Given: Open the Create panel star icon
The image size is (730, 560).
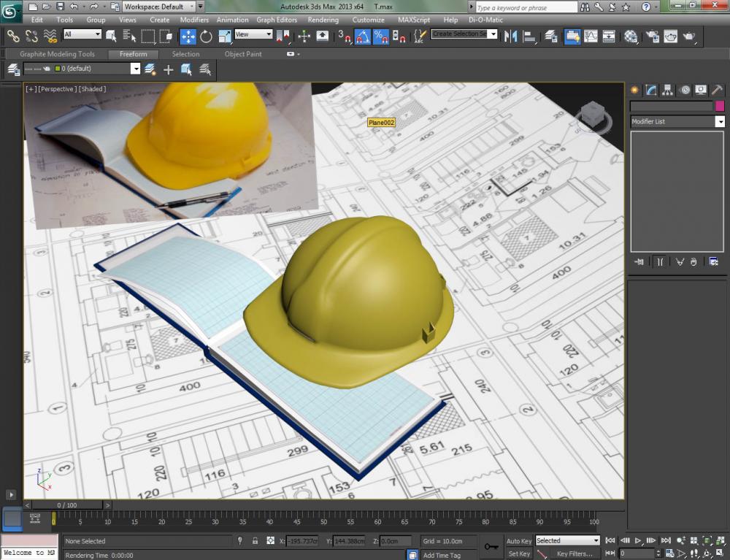Looking at the screenshot, I should [634, 90].
